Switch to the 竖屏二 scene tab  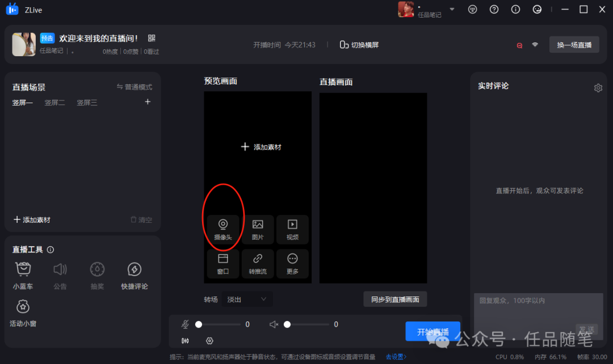(x=54, y=103)
